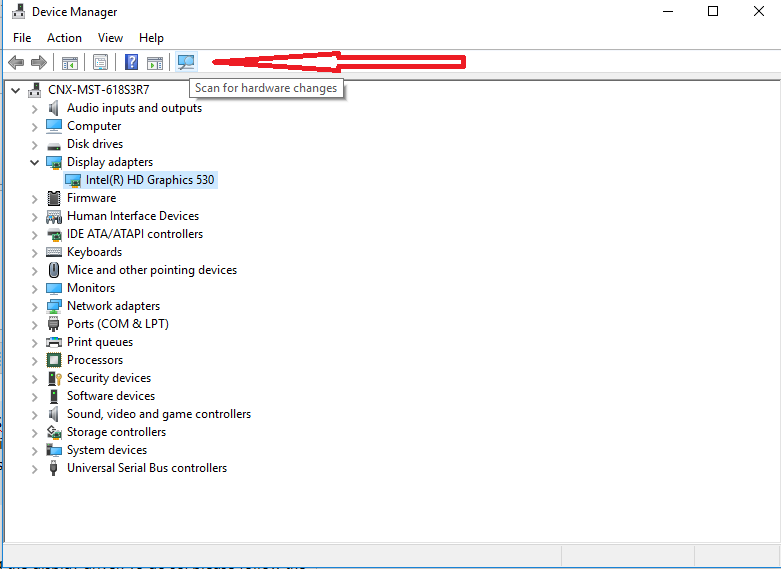
Task: Maximize the Device Manager window
Action: pyautogui.click(x=713, y=11)
